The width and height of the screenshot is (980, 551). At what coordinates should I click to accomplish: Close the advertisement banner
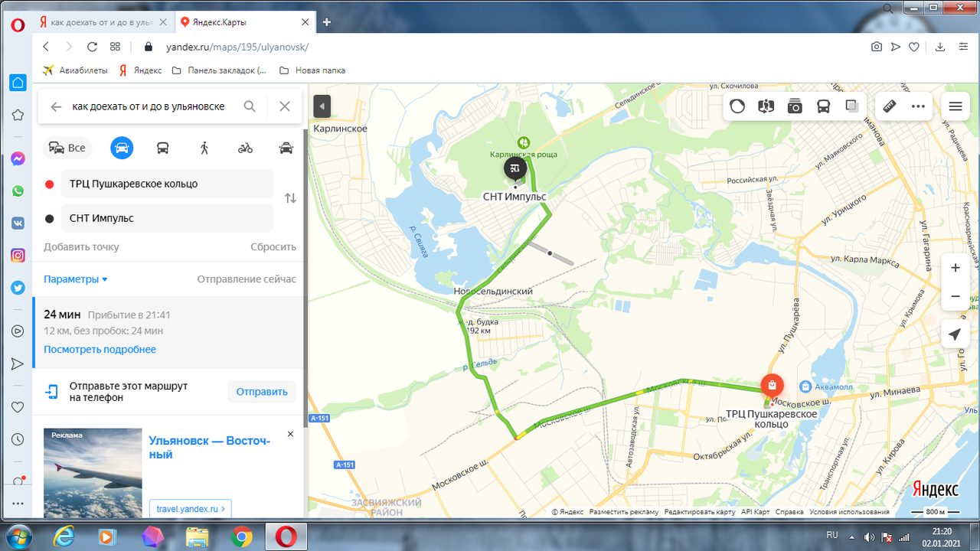(290, 434)
